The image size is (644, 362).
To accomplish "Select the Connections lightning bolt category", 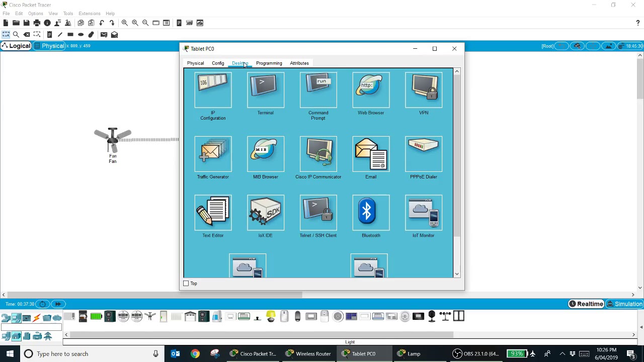I will point(37,318).
